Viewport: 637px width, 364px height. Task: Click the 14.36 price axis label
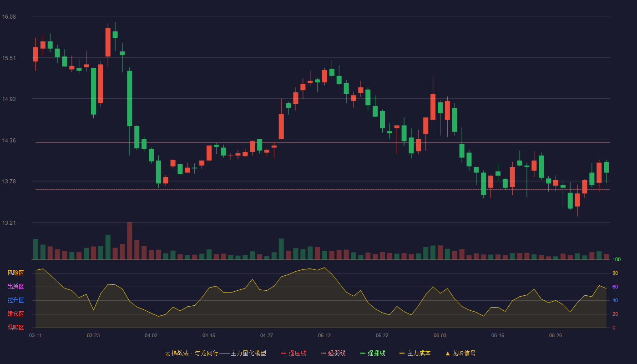9,141
